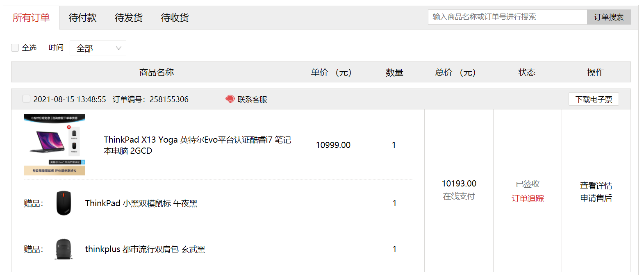Open the 联系客服 contact link

pyautogui.click(x=252, y=99)
